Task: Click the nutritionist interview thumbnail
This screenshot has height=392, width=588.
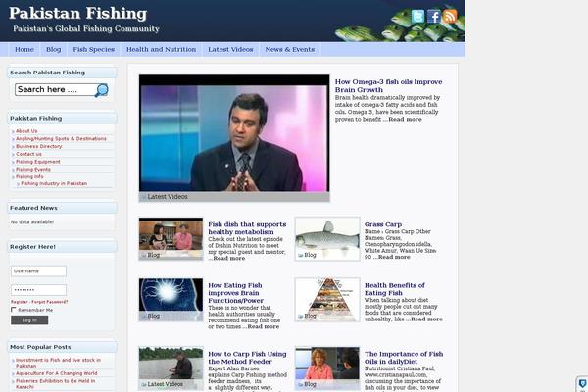Action: [327, 368]
